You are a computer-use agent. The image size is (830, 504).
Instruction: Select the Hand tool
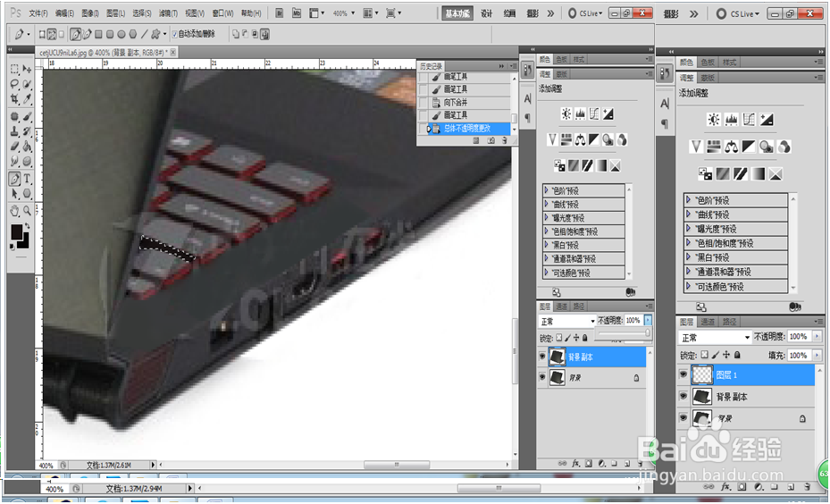click(x=14, y=211)
